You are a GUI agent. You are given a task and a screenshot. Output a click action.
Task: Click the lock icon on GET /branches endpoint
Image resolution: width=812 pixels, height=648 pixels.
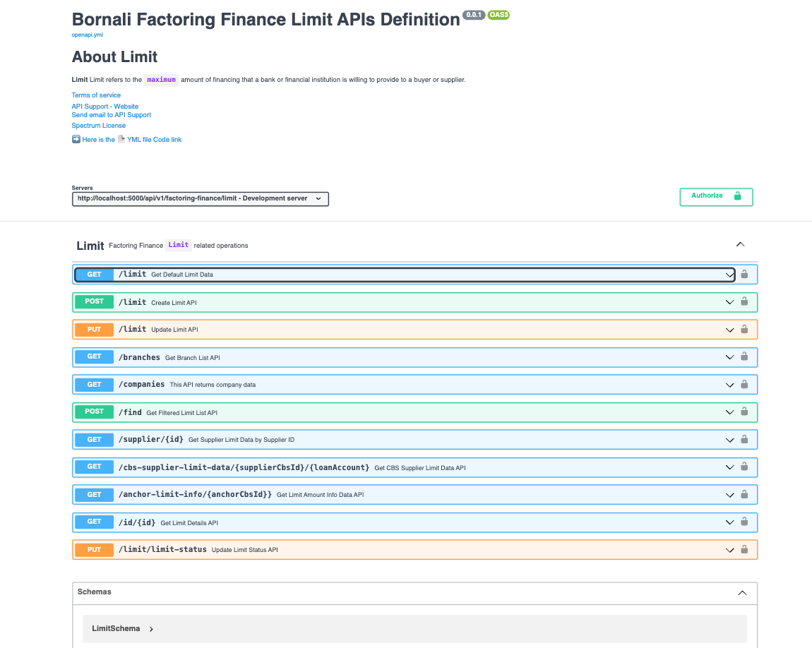click(x=744, y=357)
